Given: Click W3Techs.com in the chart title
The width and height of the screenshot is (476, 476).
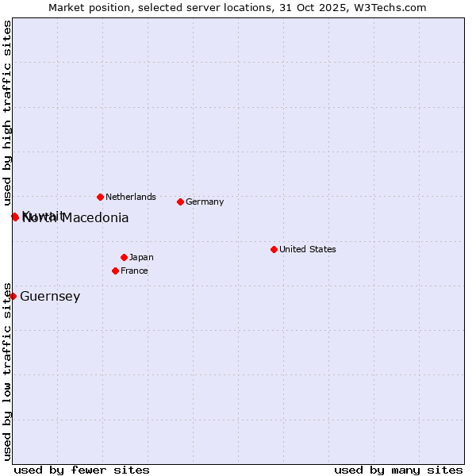Looking at the screenshot, I should [x=390, y=7].
